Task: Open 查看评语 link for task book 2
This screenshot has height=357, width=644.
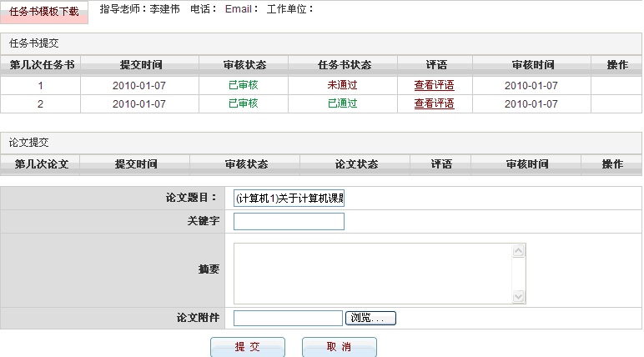Action: click(x=434, y=104)
